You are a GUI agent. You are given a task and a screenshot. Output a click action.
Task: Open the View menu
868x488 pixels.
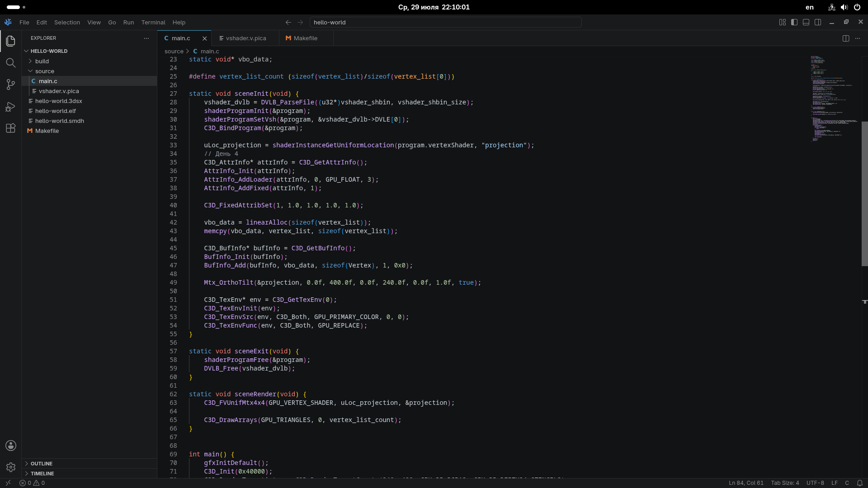(x=94, y=22)
